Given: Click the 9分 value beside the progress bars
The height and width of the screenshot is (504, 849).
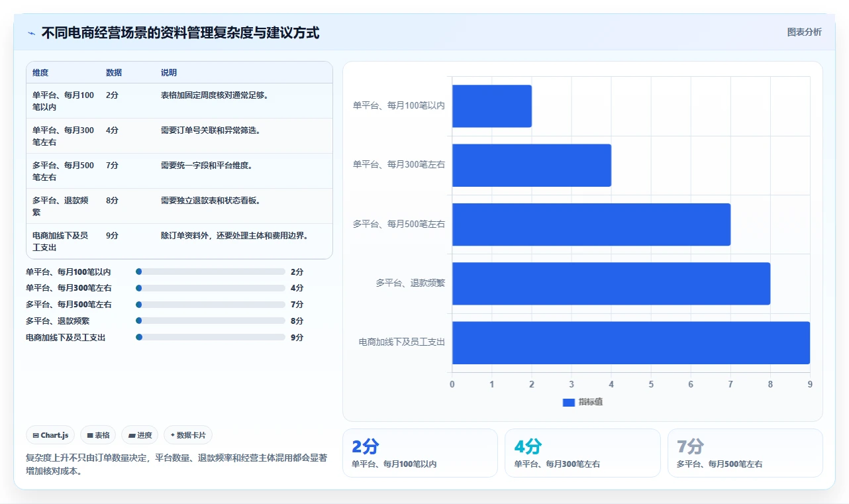Looking at the screenshot, I should (x=297, y=337).
